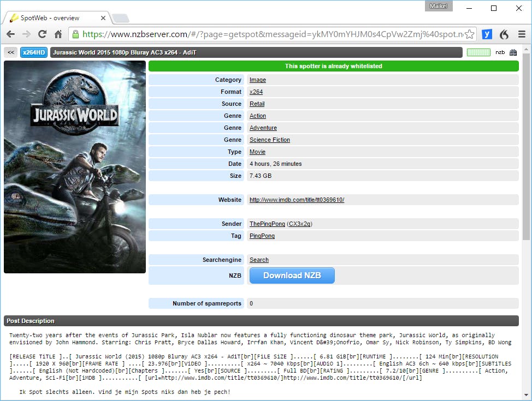Image resolution: width=532 pixels, height=401 pixels.
Task: Click the Post Description header
Action: click(261, 321)
